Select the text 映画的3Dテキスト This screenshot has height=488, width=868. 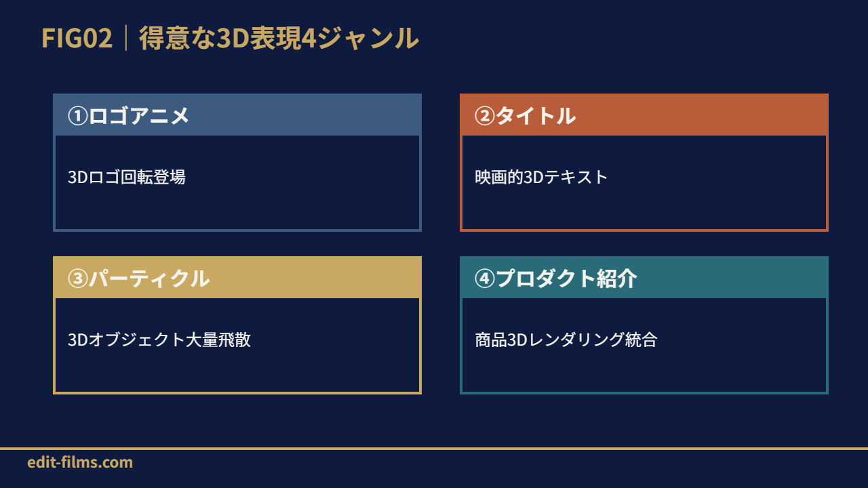(542, 178)
